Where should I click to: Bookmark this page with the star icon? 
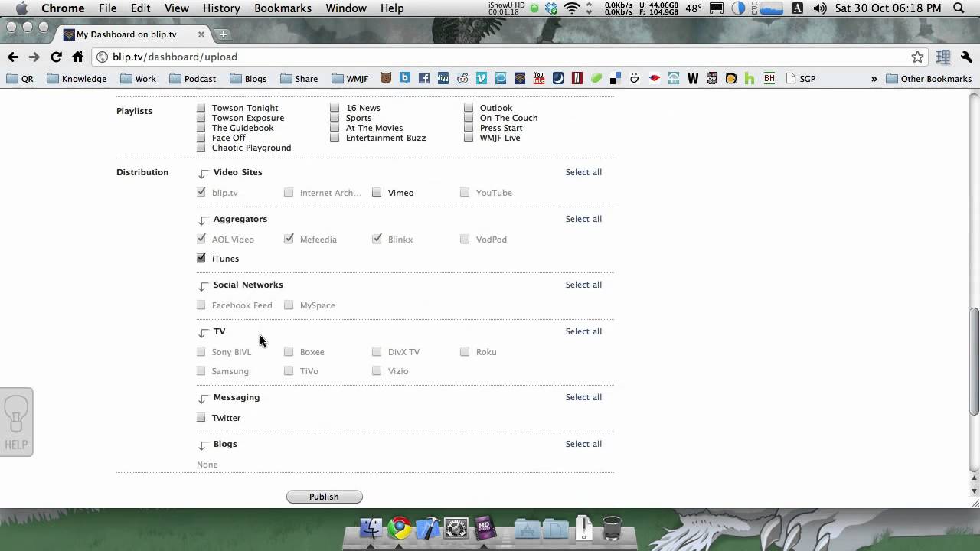(x=917, y=57)
